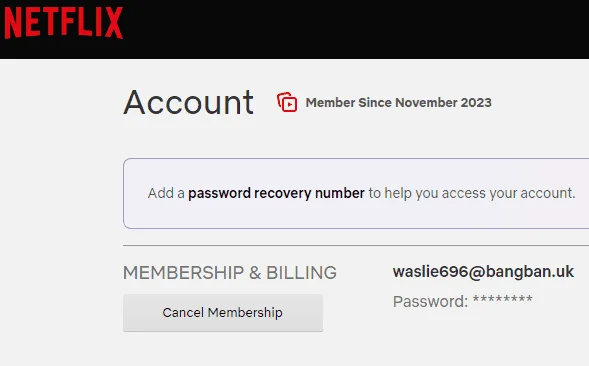Click the word 'number' in bold banner link

tap(340, 193)
